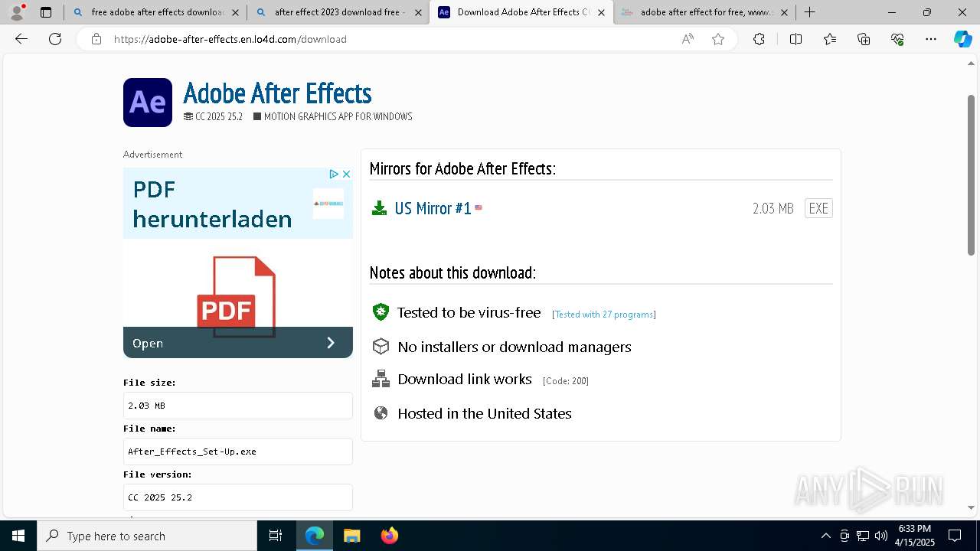Click the browser profile avatar icon
The height and width of the screenshot is (551, 980).
click(x=17, y=12)
